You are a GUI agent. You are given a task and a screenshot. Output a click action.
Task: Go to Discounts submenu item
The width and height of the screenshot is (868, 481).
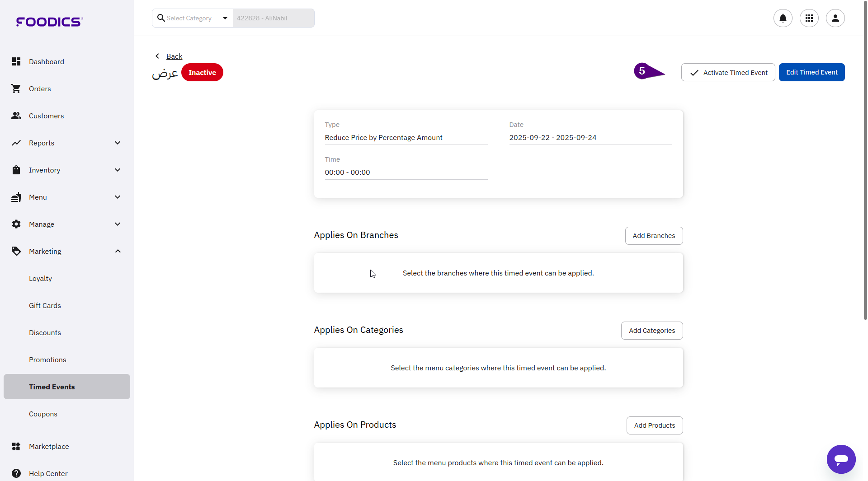tap(45, 332)
